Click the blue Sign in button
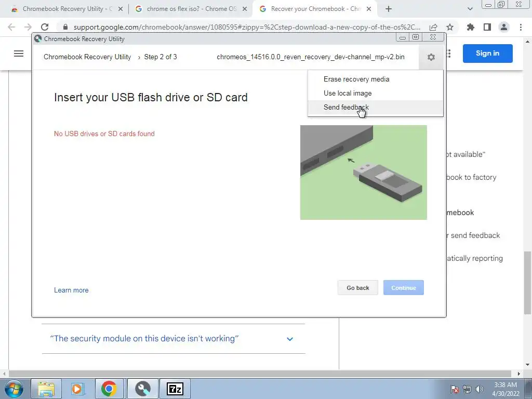The height and width of the screenshot is (399, 532). pyautogui.click(x=487, y=54)
